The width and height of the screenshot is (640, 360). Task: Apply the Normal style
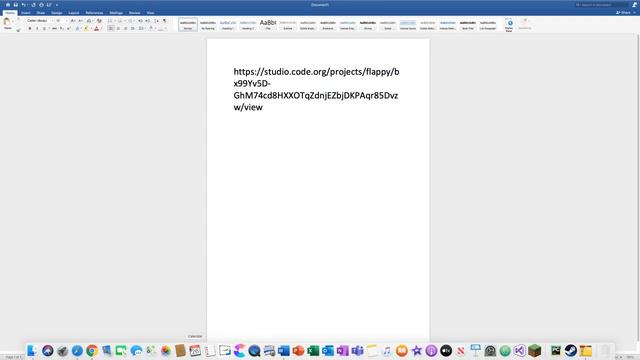(x=188, y=24)
